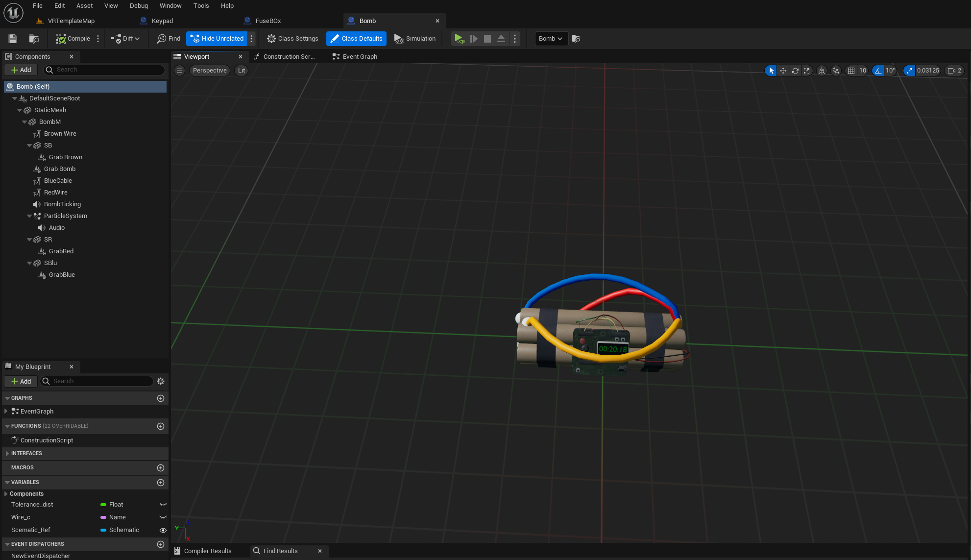The width and height of the screenshot is (971, 560).
Task: Start Simulation mode
Action: [x=415, y=39]
